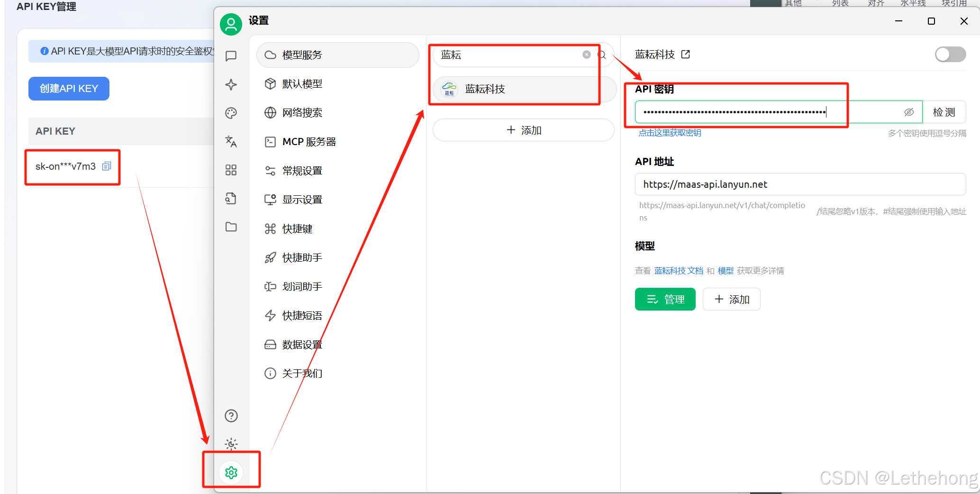Open 常规设置 settings page
The image size is (980, 494).
[x=338, y=171]
